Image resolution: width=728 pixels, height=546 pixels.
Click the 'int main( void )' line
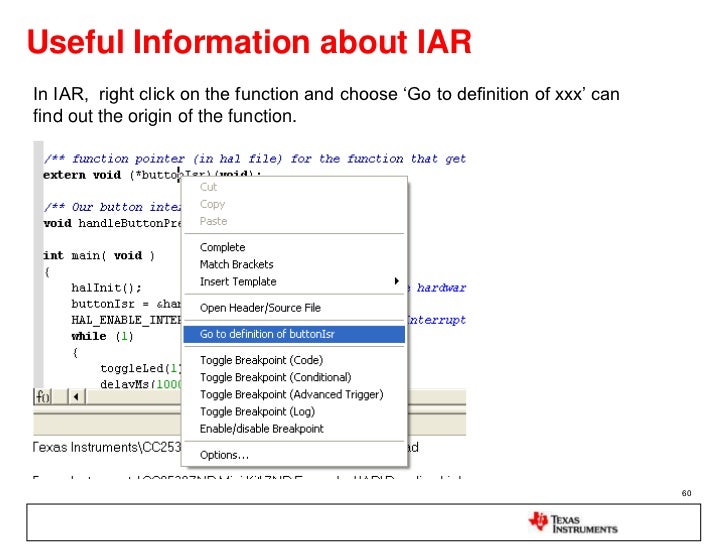click(x=99, y=255)
